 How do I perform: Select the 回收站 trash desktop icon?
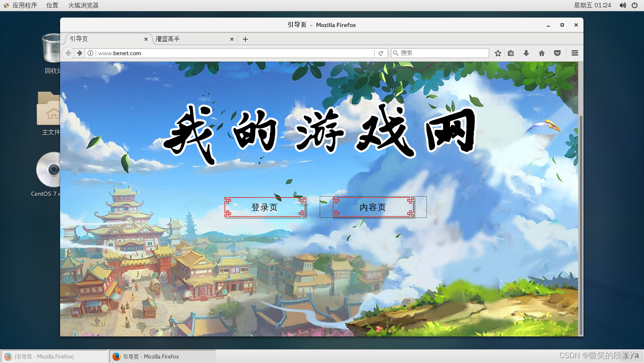[51, 53]
